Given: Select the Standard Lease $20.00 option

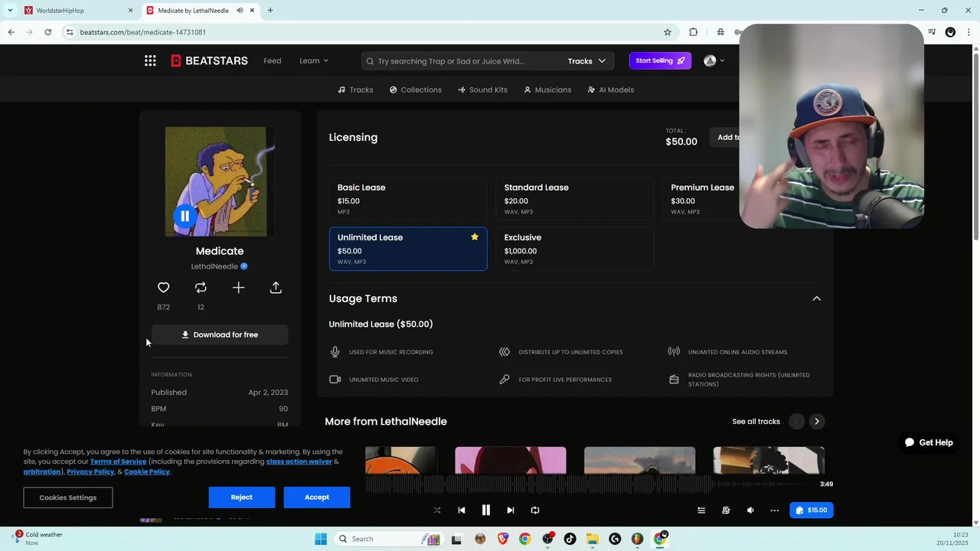Looking at the screenshot, I should point(574,199).
